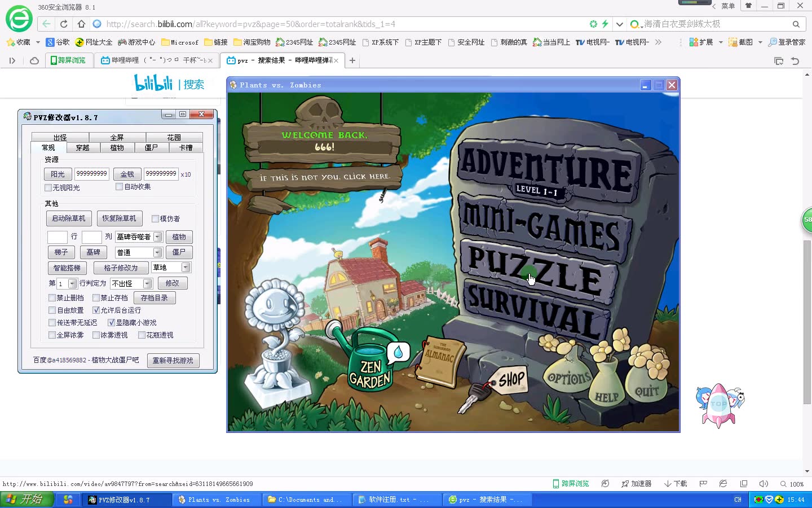This screenshot has height=508, width=812.
Task: Click the 行 row number input field
Action: click(58, 237)
